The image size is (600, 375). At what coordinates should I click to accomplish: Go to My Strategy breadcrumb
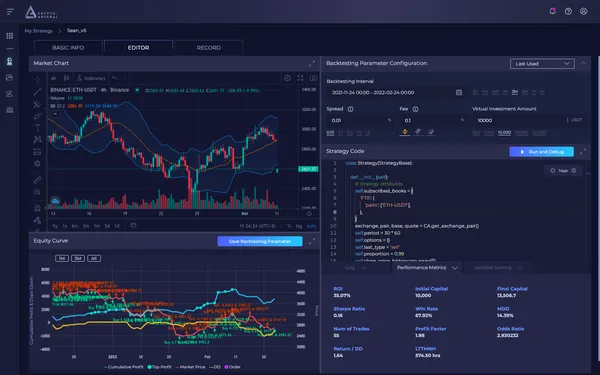[39, 31]
